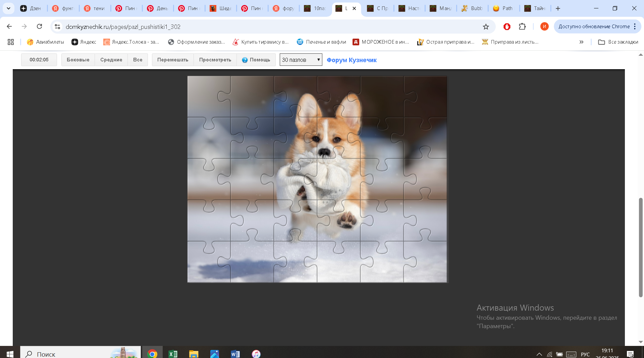Show hidden system tray icons
Image resolution: width=644 pixels, height=358 pixels.
[x=539, y=354]
